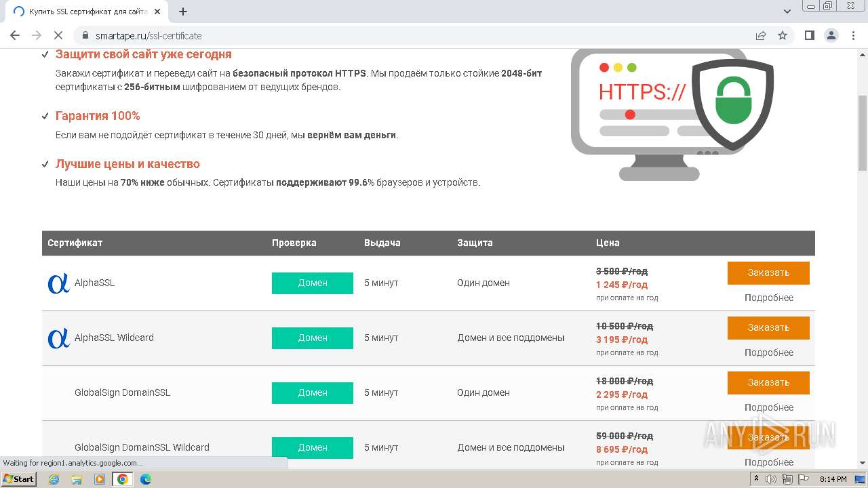The width and height of the screenshot is (868, 488).
Task: Open the Windows Start menu
Action: [19, 479]
